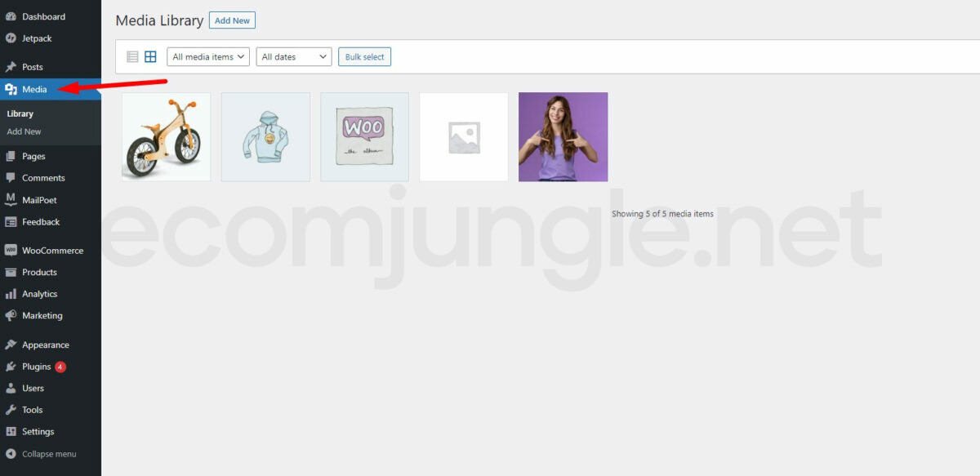Switch to grid view mode
The image size is (980, 476).
pyautogui.click(x=150, y=56)
